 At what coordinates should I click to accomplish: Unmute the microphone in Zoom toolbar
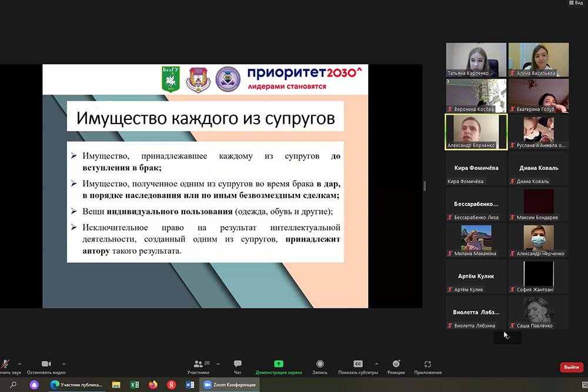[x=5, y=364]
